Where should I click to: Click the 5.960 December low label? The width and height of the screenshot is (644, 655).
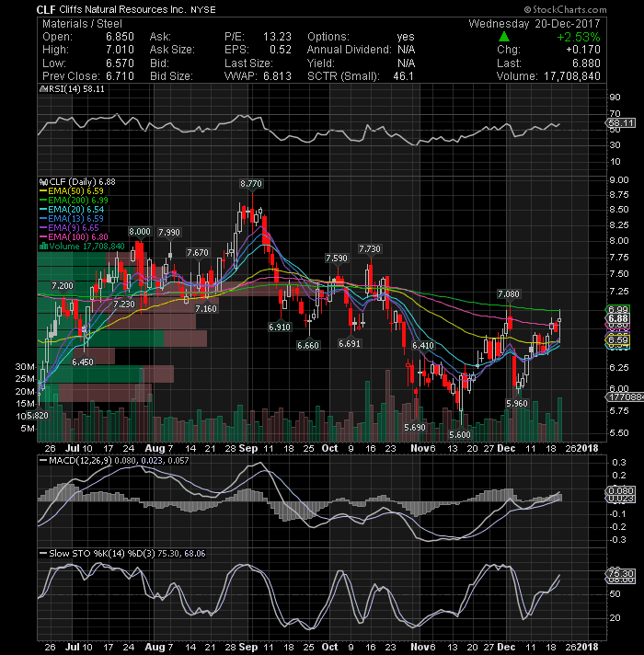[517, 404]
